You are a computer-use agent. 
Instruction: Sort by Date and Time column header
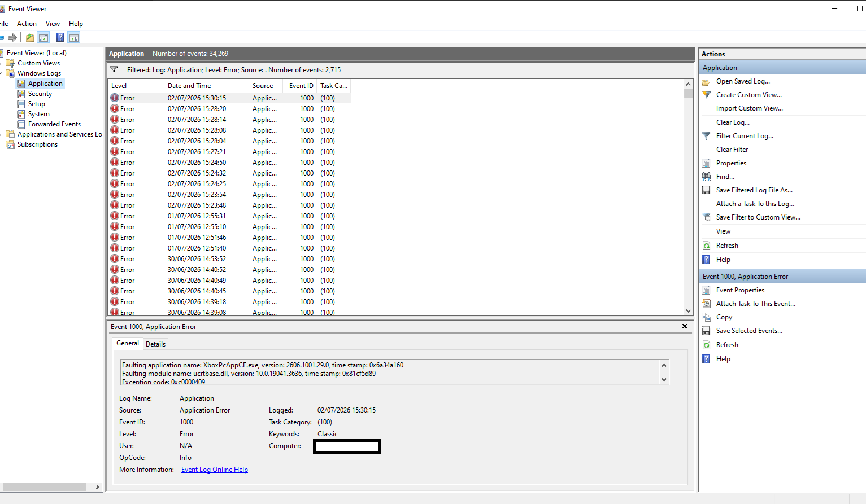click(x=207, y=86)
